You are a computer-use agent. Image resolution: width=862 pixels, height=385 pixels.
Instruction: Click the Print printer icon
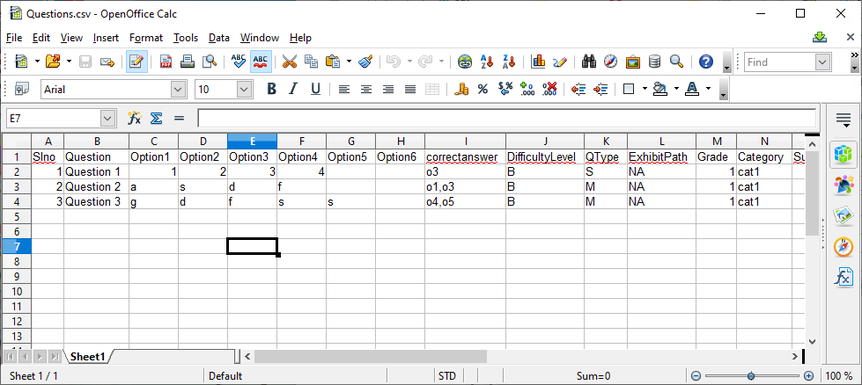187,62
